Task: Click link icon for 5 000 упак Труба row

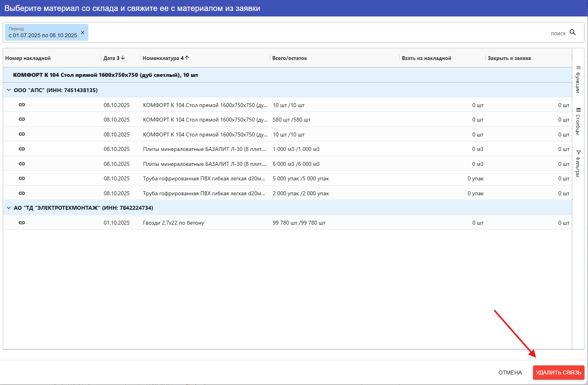Action: [22, 178]
